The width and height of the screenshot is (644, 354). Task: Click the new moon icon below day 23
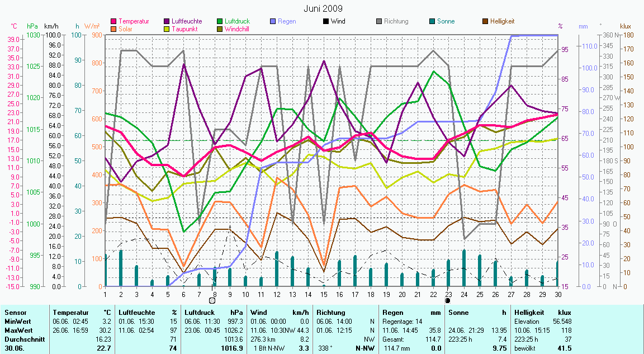pos(447,300)
